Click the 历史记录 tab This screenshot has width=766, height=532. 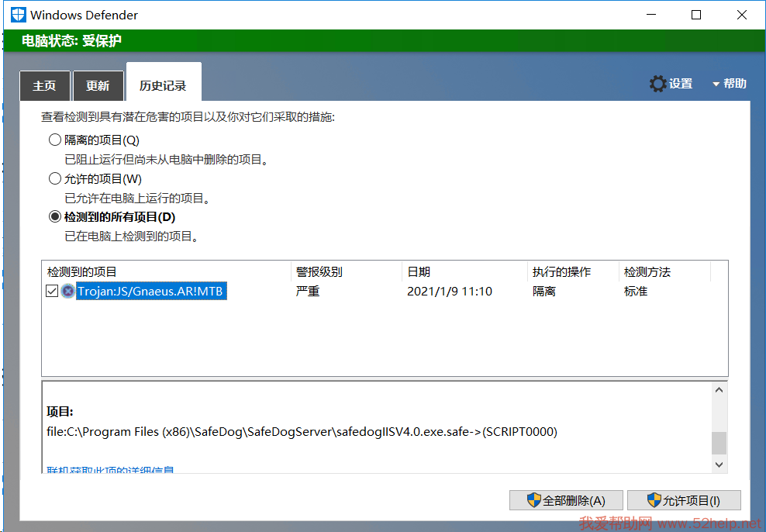click(x=163, y=85)
